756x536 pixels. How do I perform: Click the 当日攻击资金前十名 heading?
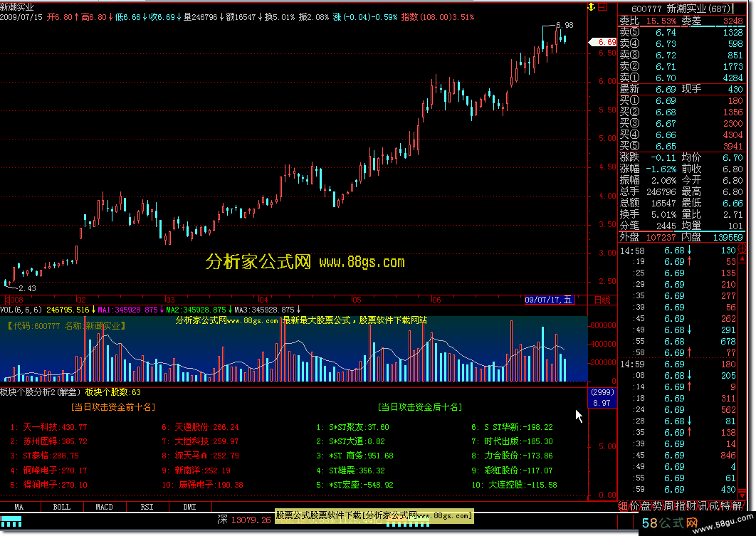pos(112,407)
